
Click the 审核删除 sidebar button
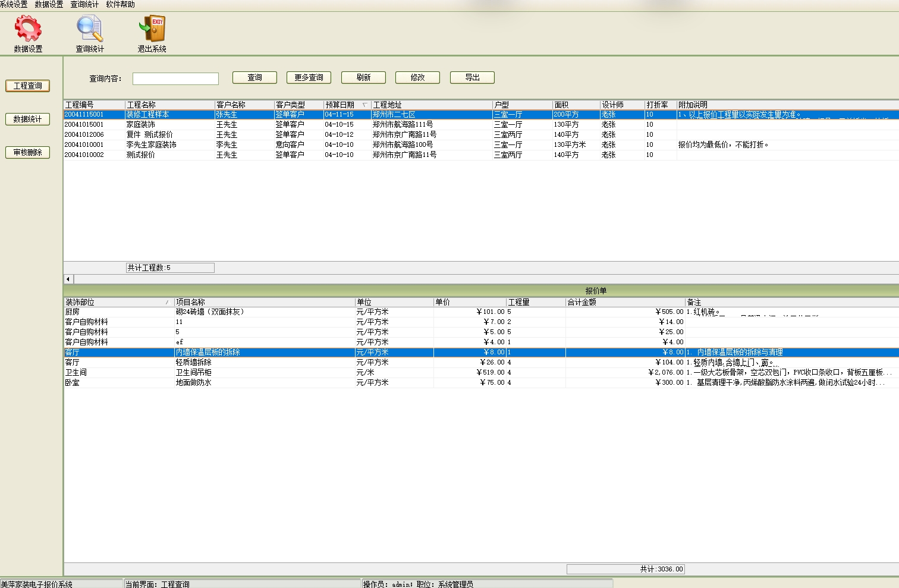pyautogui.click(x=28, y=152)
